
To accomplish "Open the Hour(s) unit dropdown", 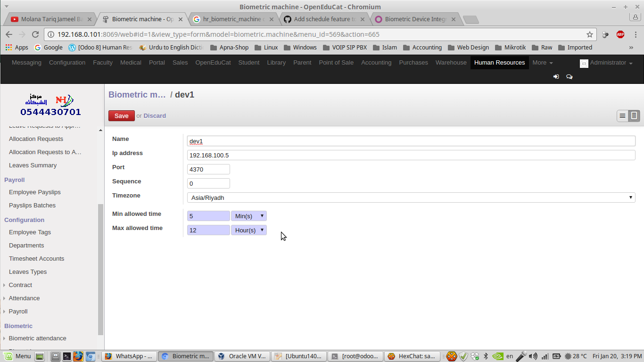I will tap(249, 230).
